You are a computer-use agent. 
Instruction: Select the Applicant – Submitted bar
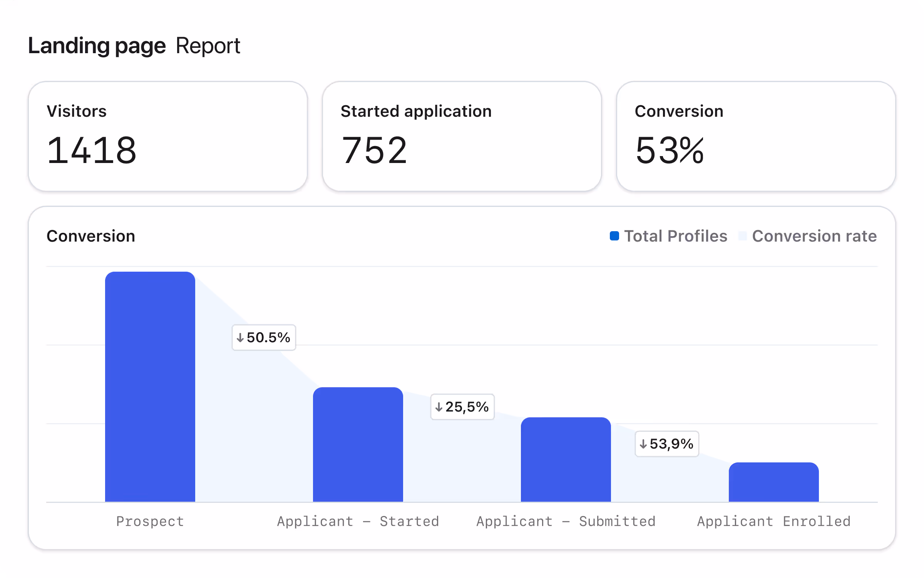(566, 459)
